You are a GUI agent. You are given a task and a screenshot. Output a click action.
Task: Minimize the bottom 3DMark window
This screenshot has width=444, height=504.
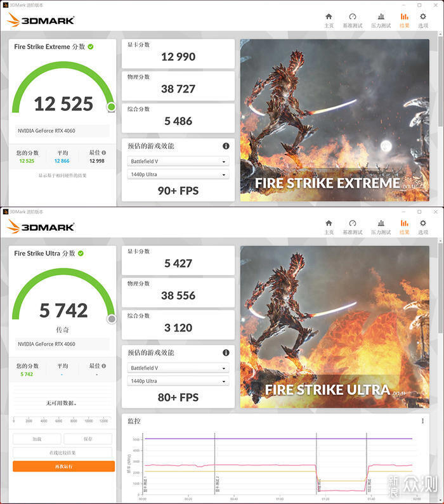coord(403,212)
